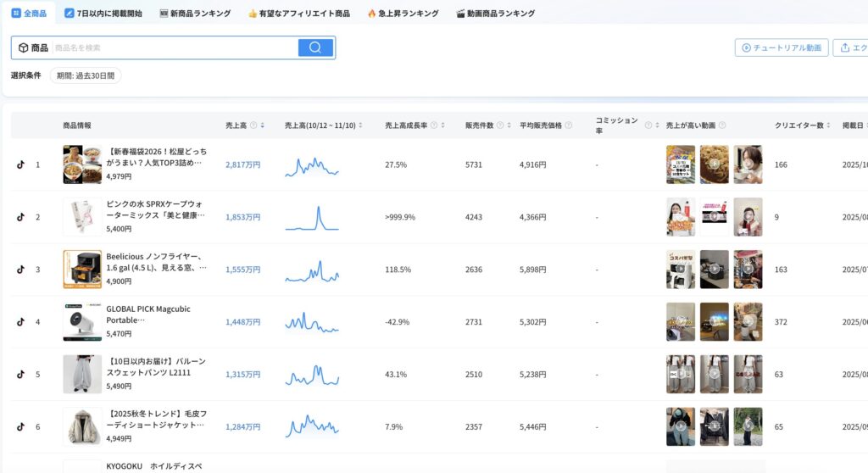Image resolution: width=868 pixels, height=473 pixels.
Task: Click sales amount 1,853万円 link
Action: [x=242, y=217]
